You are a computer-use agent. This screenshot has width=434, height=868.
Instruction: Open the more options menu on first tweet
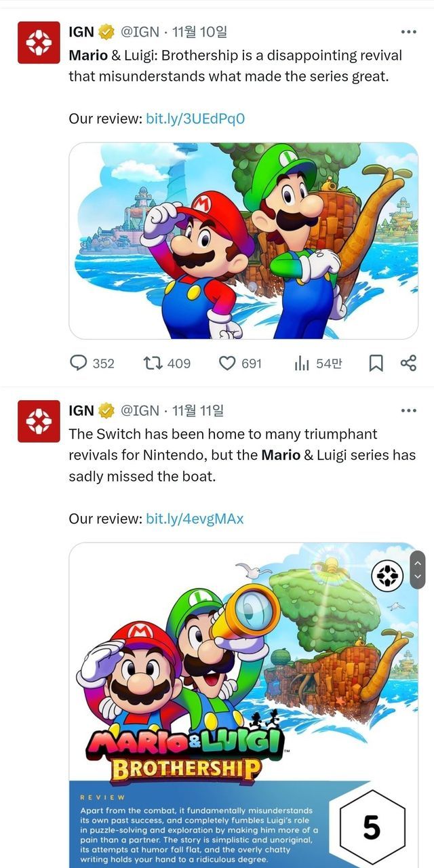click(x=408, y=32)
